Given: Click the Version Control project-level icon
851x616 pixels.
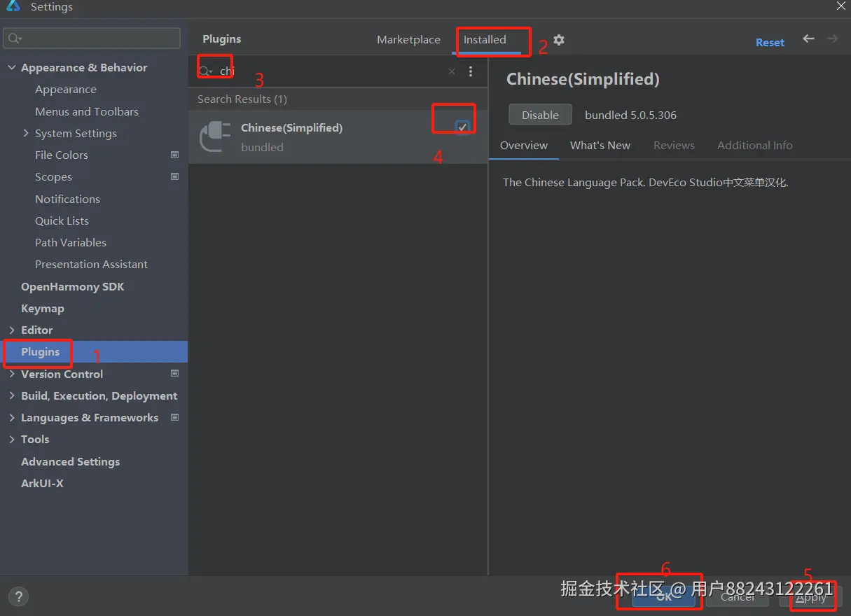Looking at the screenshot, I should 175,374.
